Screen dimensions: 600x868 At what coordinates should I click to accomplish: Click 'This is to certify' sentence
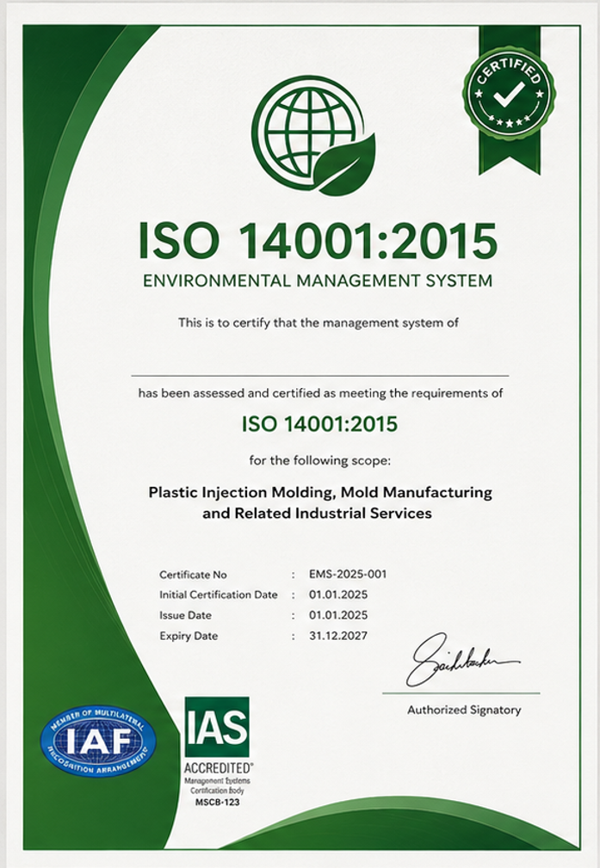[x=318, y=323]
